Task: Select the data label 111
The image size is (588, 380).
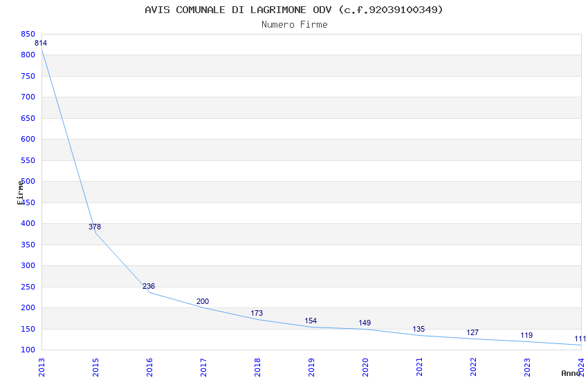Action: 580,339
